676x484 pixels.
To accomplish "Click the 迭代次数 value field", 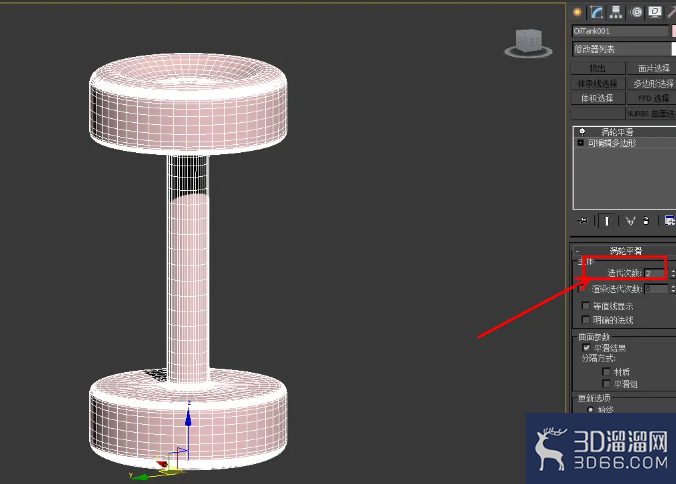I will click(656, 273).
